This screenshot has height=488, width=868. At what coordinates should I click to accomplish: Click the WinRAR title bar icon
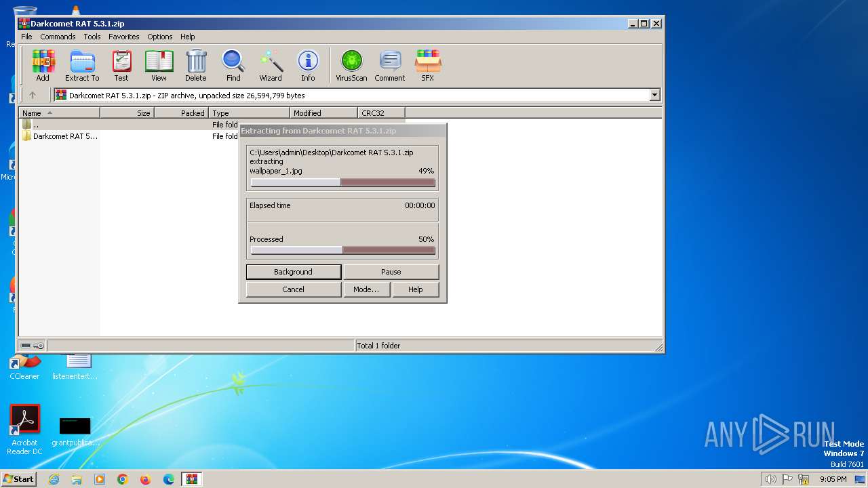point(24,23)
